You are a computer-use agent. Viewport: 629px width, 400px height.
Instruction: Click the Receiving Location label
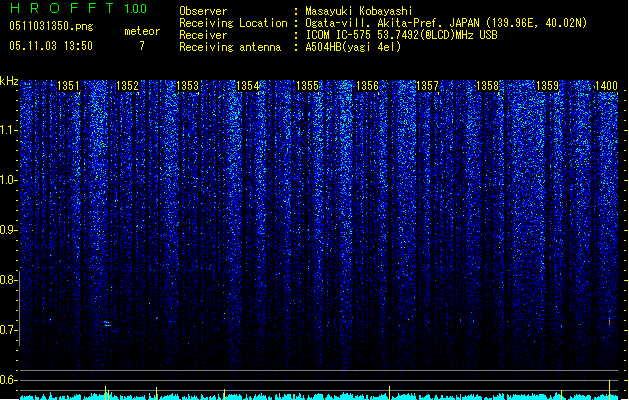point(233,23)
